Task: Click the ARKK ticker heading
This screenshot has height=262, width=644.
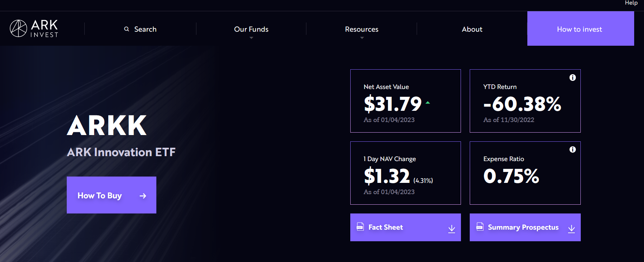Action: [x=107, y=125]
